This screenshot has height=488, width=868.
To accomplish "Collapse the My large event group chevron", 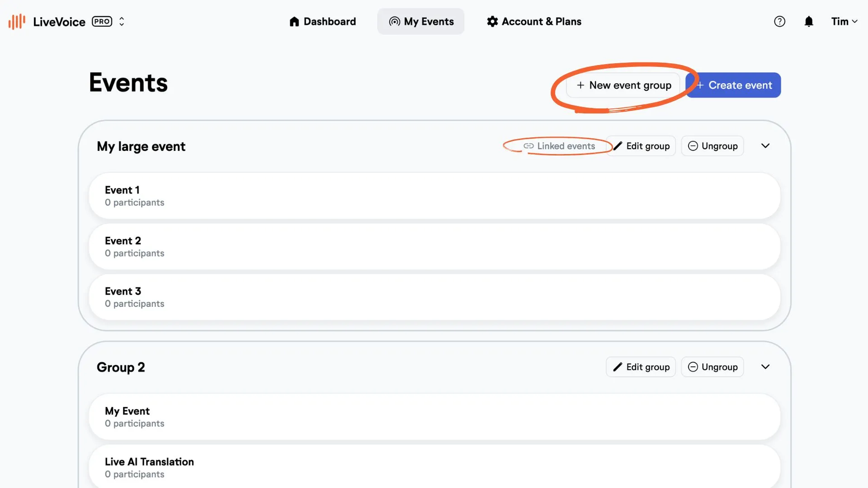I will tap(765, 146).
